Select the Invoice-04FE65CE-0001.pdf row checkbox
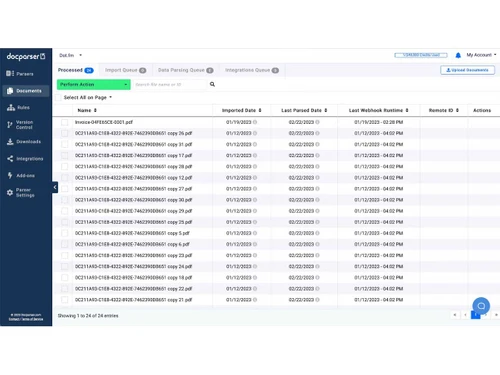The image size is (500, 375). click(x=65, y=122)
